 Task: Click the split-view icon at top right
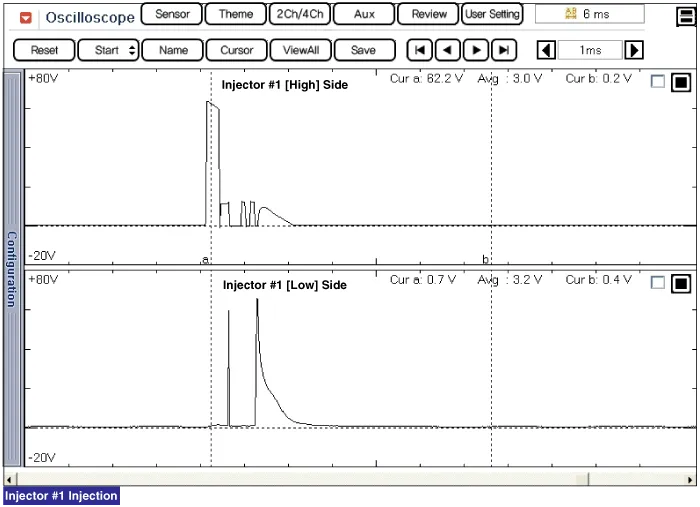(x=685, y=16)
